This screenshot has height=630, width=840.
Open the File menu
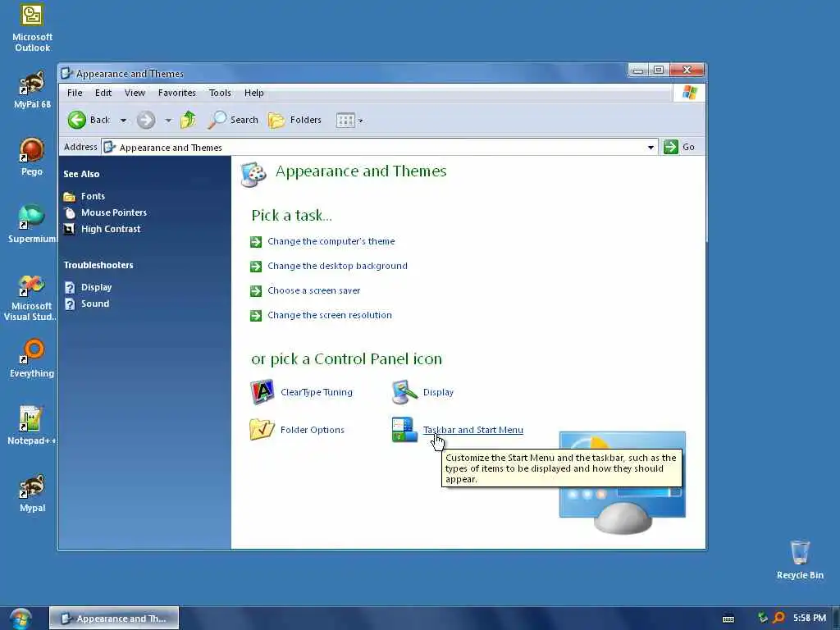click(75, 93)
